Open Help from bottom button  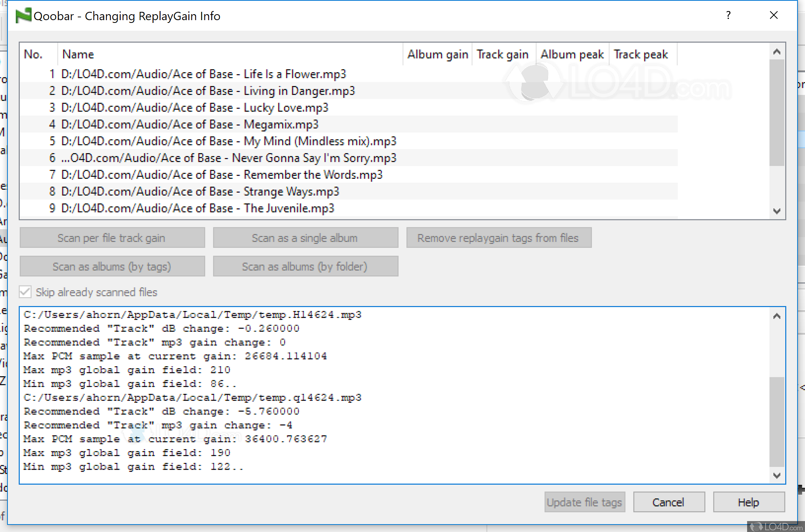pyautogui.click(x=748, y=502)
